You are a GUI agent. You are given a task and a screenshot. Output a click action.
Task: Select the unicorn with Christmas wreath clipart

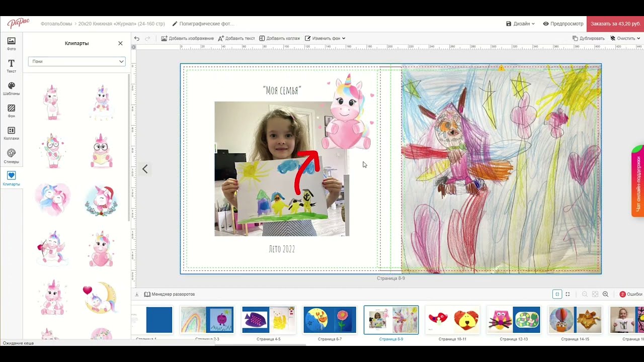[x=101, y=200]
